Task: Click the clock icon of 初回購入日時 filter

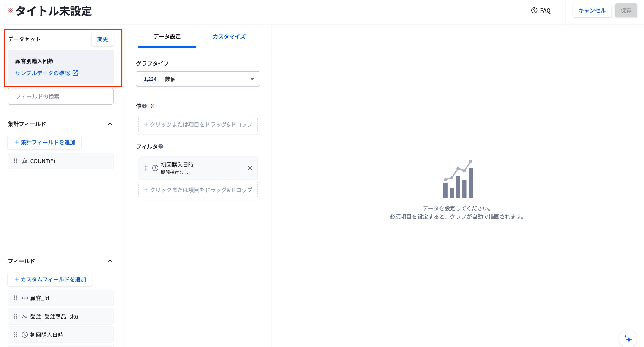Action: point(155,168)
